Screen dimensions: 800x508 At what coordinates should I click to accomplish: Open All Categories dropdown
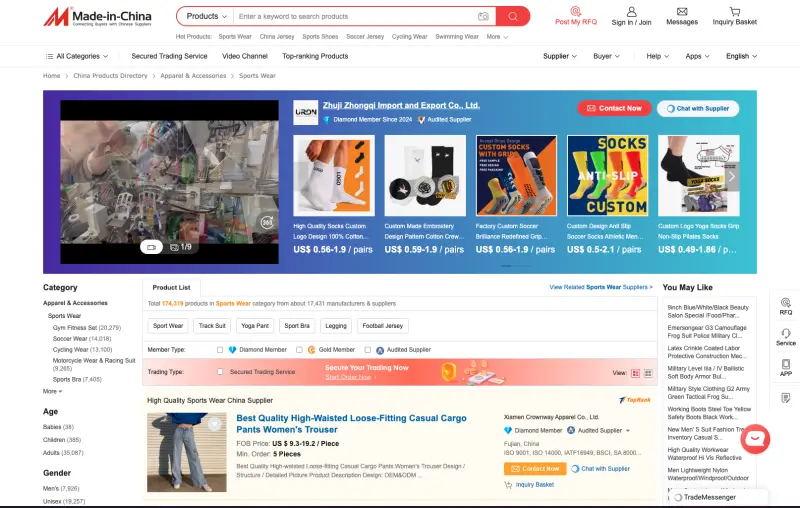coord(77,56)
